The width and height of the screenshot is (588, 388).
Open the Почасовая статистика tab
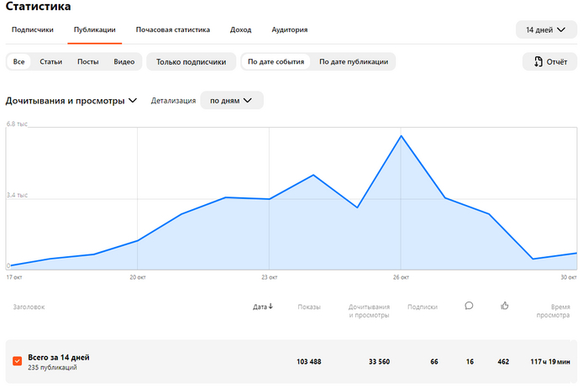click(172, 29)
